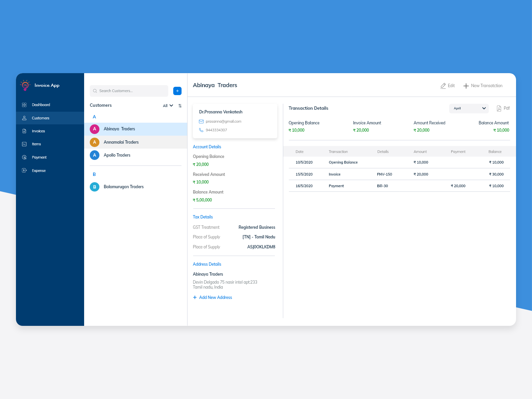Open the All customers filter dropdown

coord(168,105)
